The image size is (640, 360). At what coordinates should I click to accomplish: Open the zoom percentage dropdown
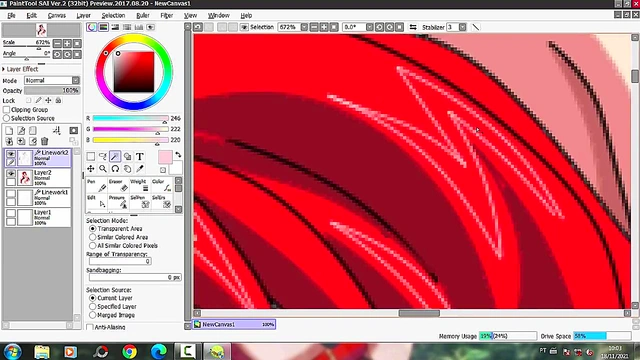click(x=304, y=27)
